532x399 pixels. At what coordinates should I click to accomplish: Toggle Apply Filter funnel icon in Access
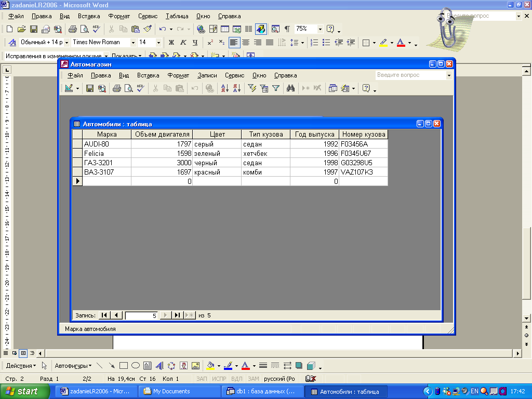(x=276, y=88)
